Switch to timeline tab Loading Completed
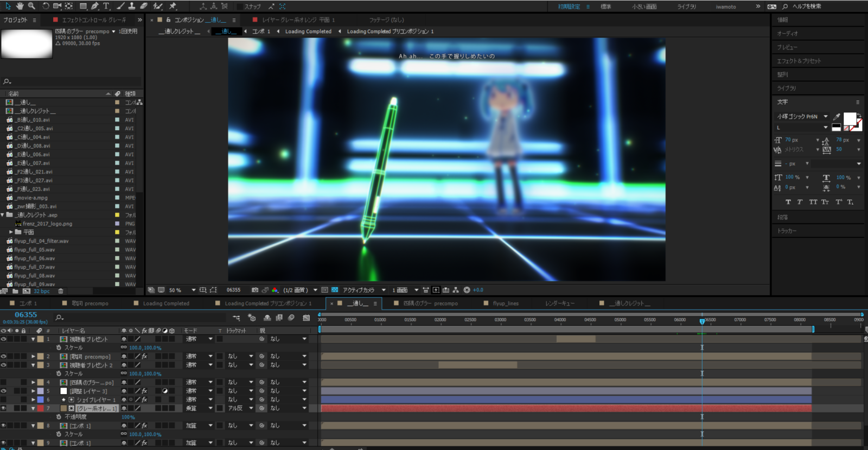The width and height of the screenshot is (868, 450). (166, 303)
